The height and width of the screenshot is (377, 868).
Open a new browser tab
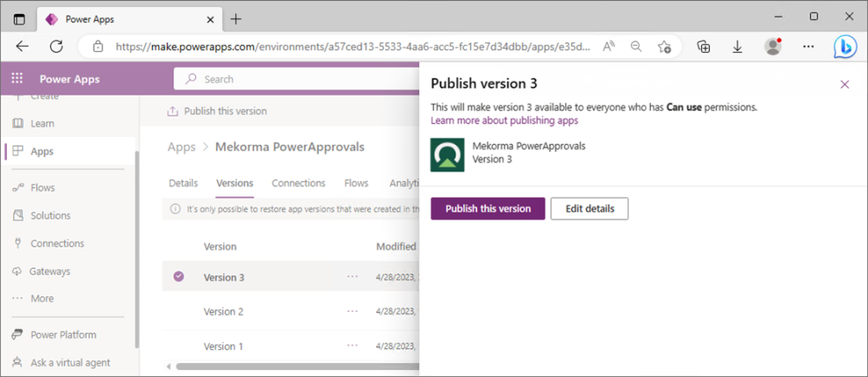pyautogui.click(x=236, y=19)
